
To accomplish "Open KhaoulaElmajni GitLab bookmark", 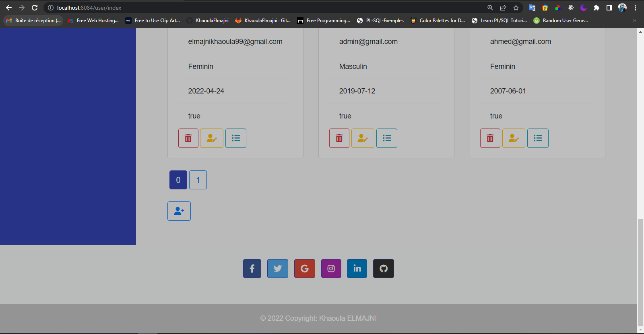I will pyautogui.click(x=263, y=21).
